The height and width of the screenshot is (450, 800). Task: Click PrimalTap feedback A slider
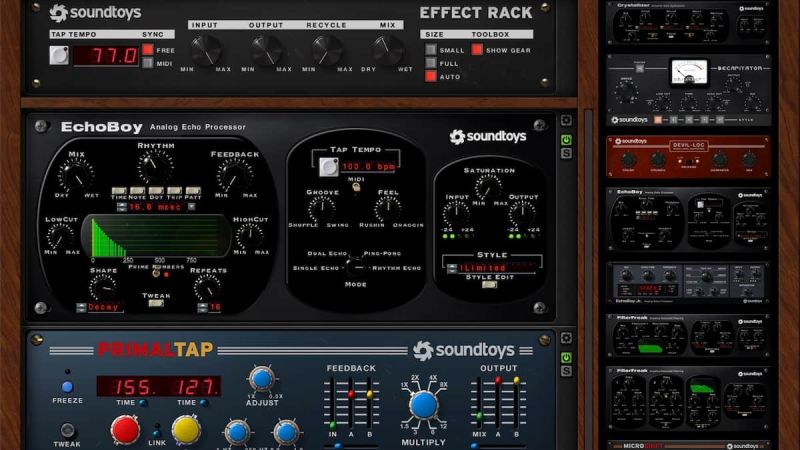tap(351, 403)
